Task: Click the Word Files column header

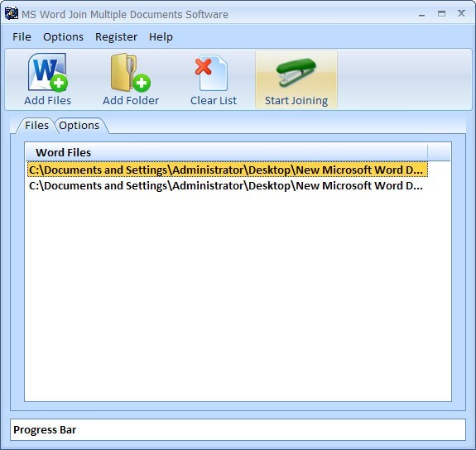Action: pyautogui.click(x=227, y=152)
